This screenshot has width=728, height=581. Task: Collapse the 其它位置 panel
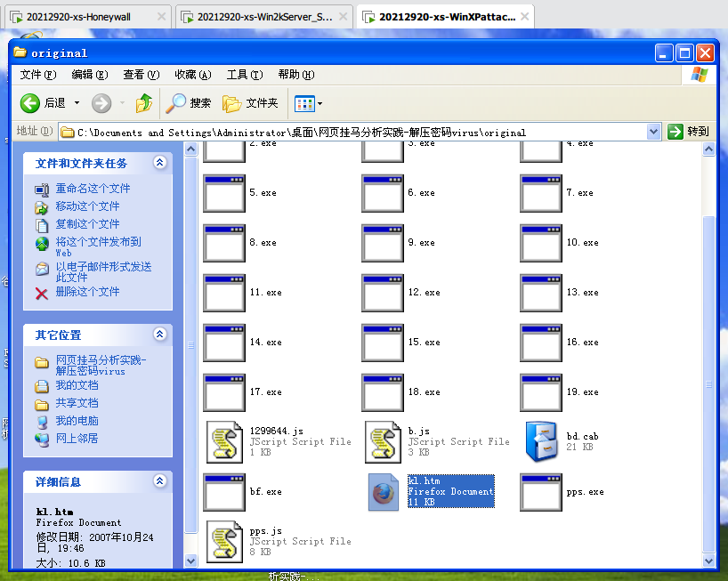159,335
